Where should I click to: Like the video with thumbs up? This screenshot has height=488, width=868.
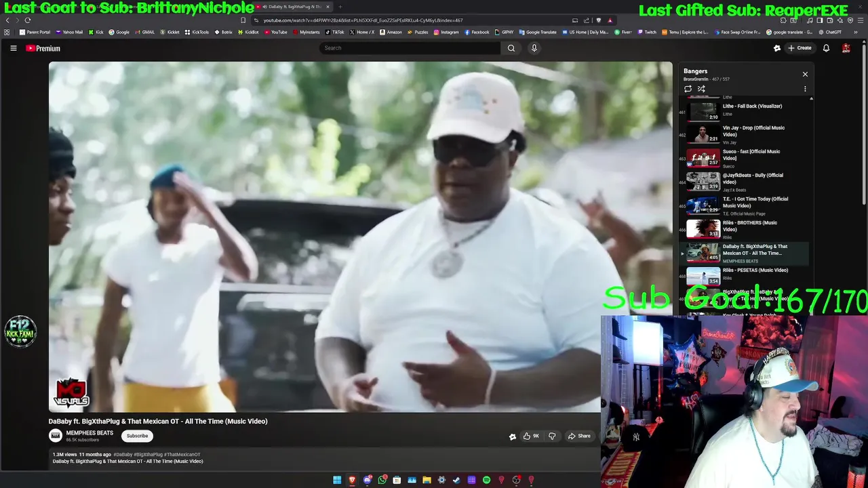531,436
